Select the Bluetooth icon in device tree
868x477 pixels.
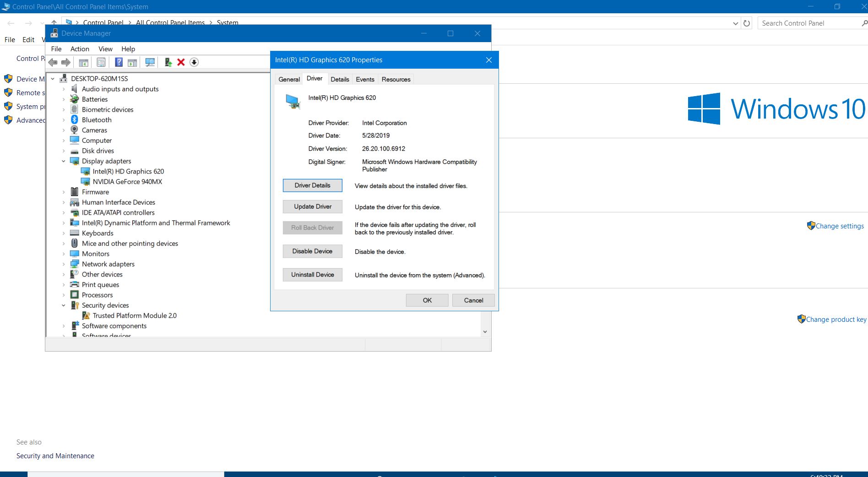pyautogui.click(x=74, y=119)
